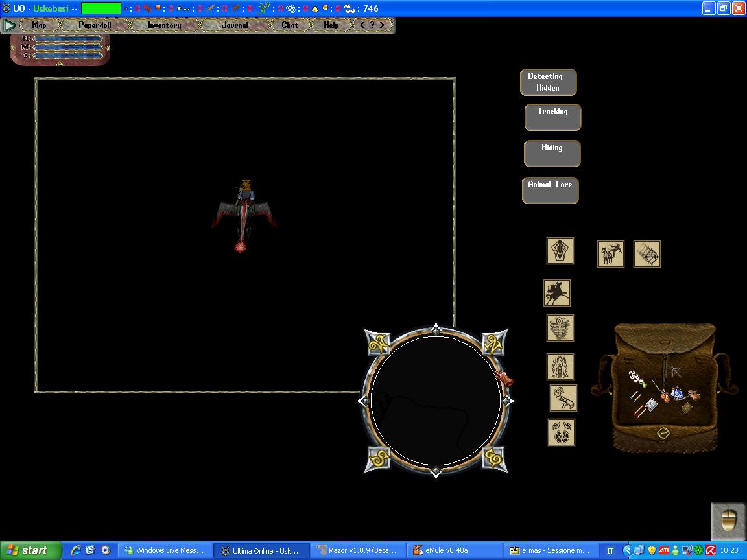Use the Animal Lore skill button
The image size is (747, 560).
(x=551, y=191)
